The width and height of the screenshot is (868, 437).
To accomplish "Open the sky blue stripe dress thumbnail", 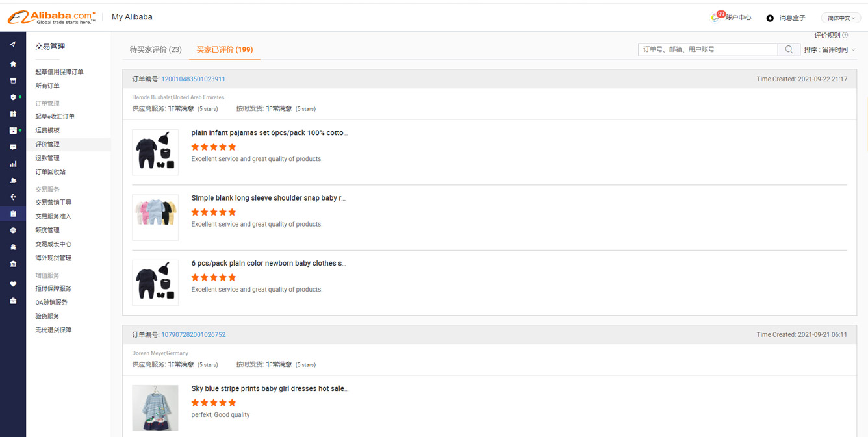I will [x=155, y=408].
